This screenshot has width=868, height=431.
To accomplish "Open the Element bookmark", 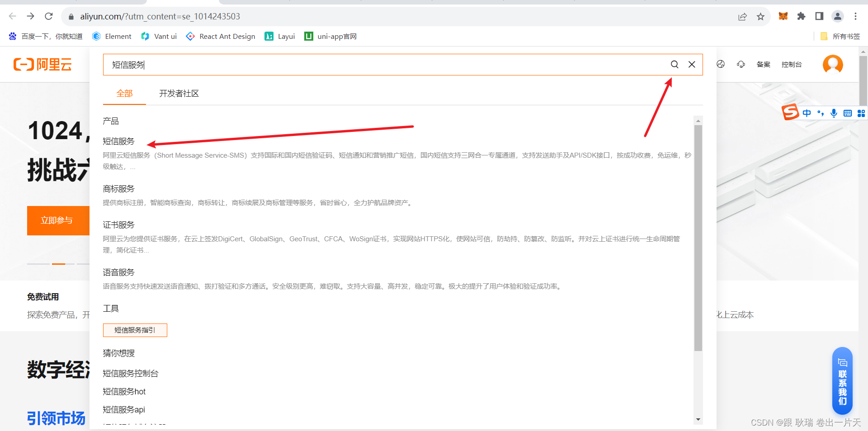I will pos(112,36).
